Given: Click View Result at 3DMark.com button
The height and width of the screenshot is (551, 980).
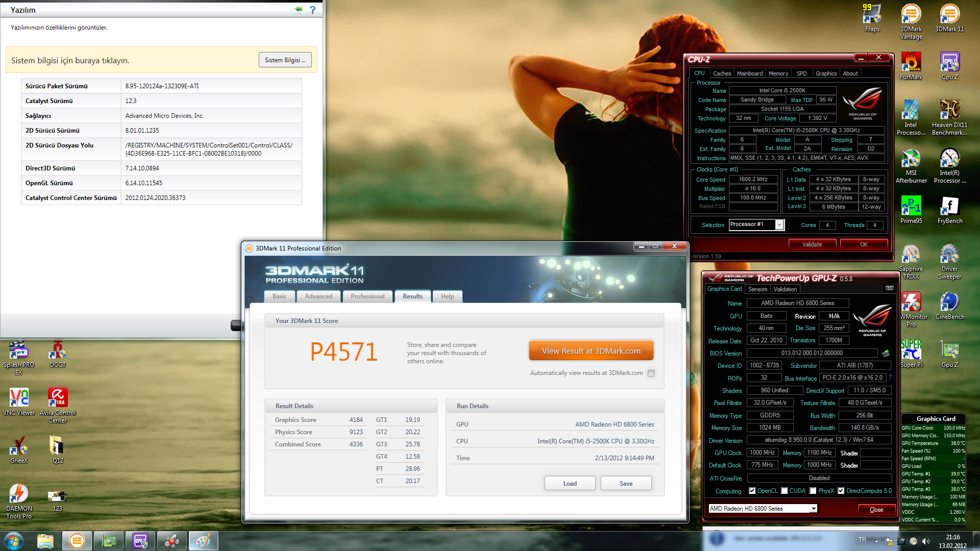Looking at the screenshot, I should point(591,351).
